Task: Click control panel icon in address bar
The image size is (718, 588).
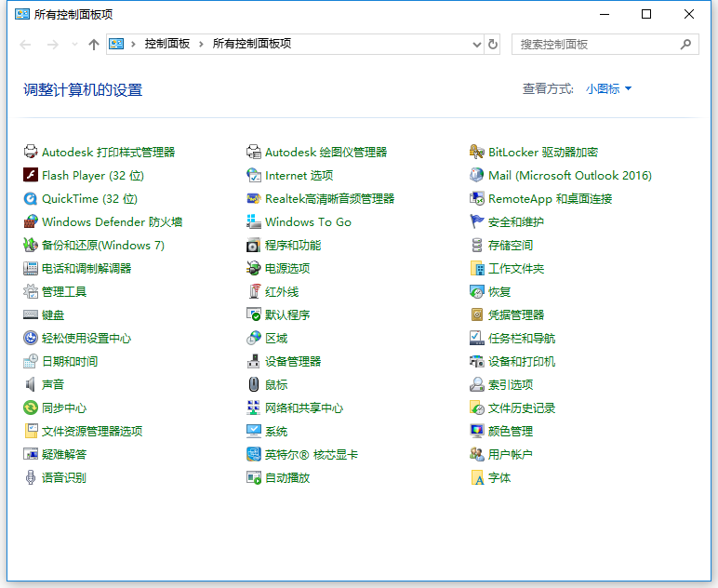Action: pyautogui.click(x=116, y=44)
